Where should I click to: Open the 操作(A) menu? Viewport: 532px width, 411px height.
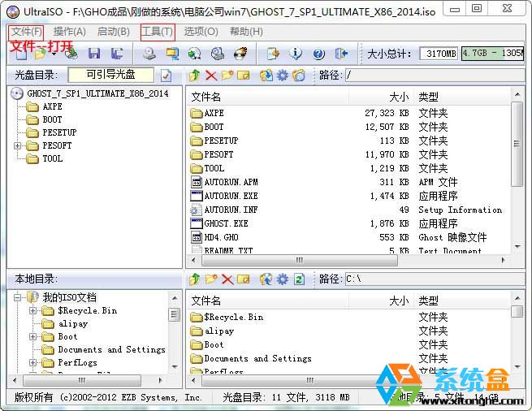pyautogui.click(x=70, y=32)
